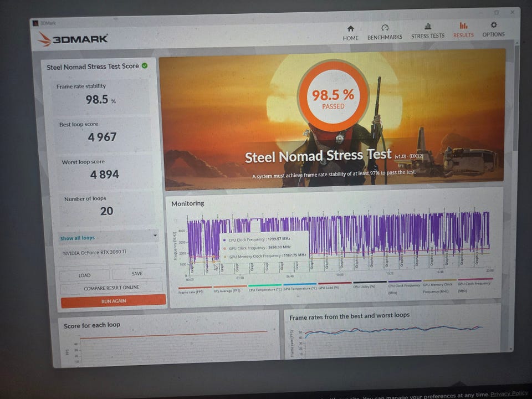This screenshot has width=532, height=399.
Task: Open the Options gear
Action: click(493, 29)
